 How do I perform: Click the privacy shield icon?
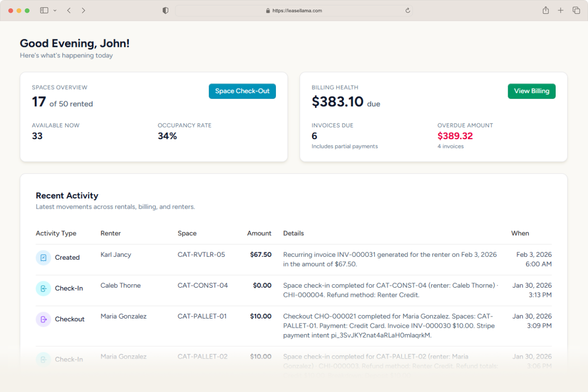click(166, 10)
